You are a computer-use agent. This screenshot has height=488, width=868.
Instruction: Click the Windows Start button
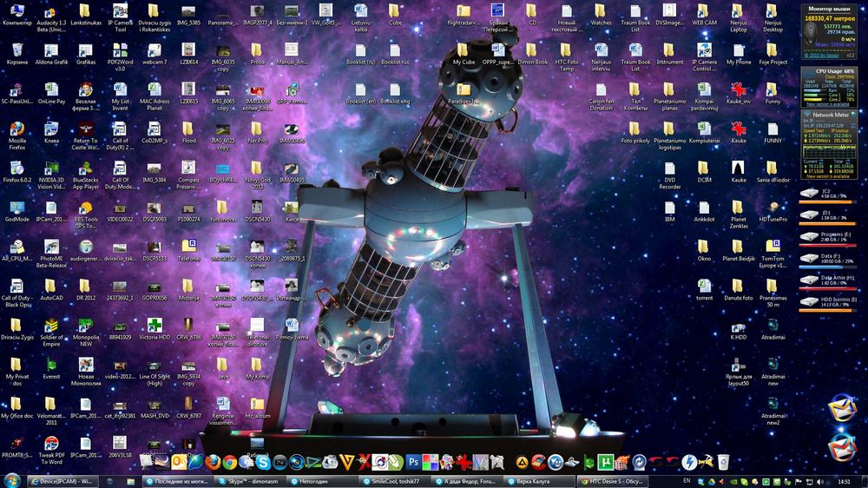(10, 480)
